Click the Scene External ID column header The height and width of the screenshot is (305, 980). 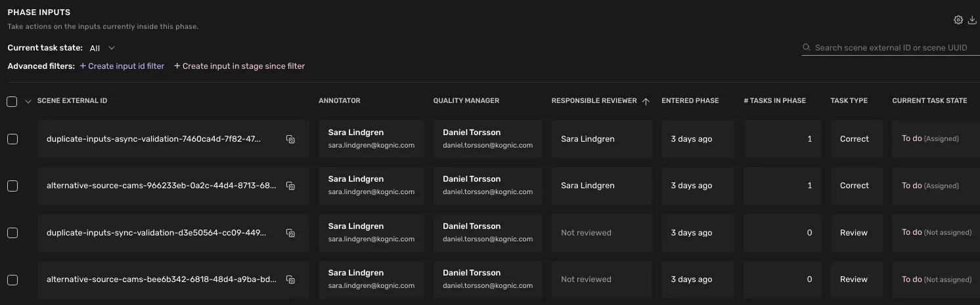[72, 101]
